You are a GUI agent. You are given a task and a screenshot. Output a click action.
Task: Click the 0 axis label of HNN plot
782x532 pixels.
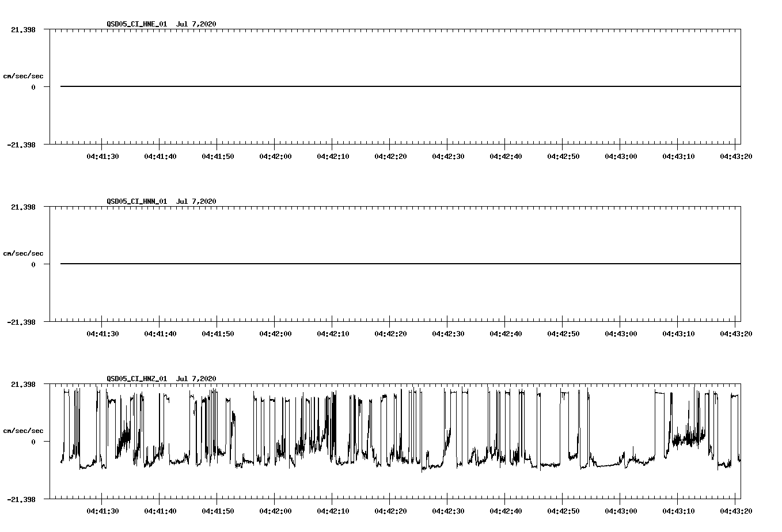click(x=33, y=264)
